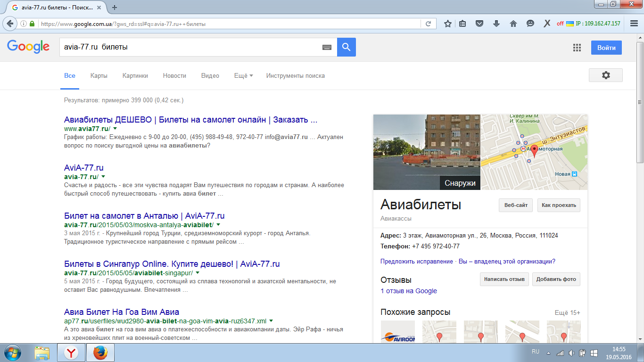
Task: Expand similar queries via Ещё 15+
Action: 568,313
